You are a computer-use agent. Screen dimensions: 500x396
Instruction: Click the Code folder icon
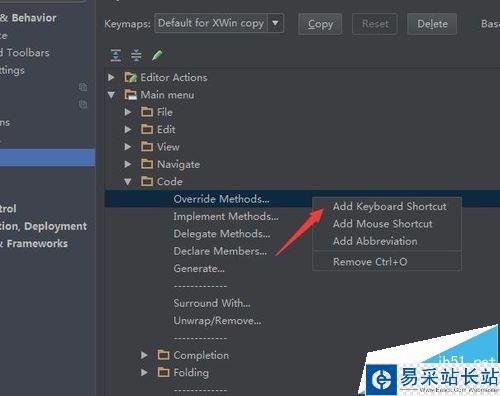coord(147,181)
